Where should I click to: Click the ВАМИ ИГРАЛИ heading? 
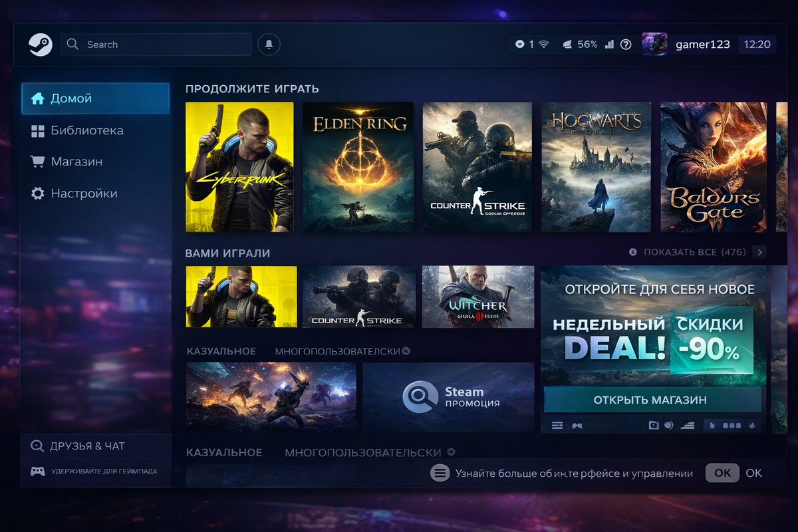click(x=228, y=253)
